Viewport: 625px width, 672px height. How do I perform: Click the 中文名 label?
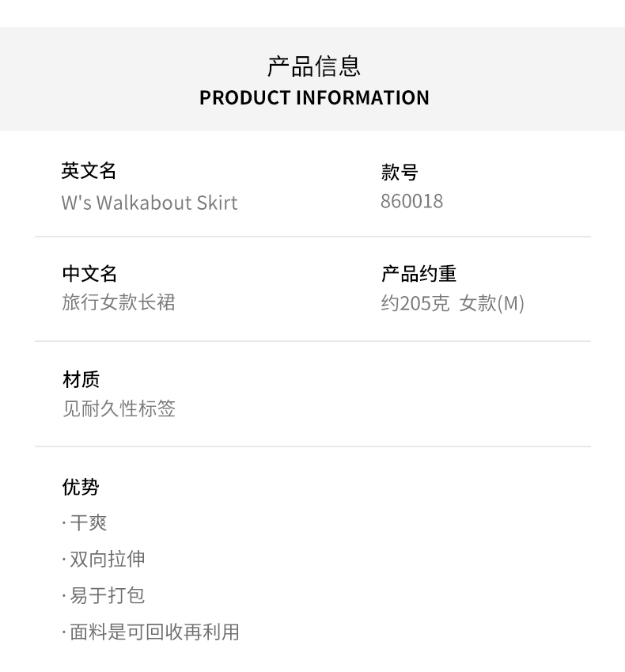pyautogui.click(x=89, y=274)
